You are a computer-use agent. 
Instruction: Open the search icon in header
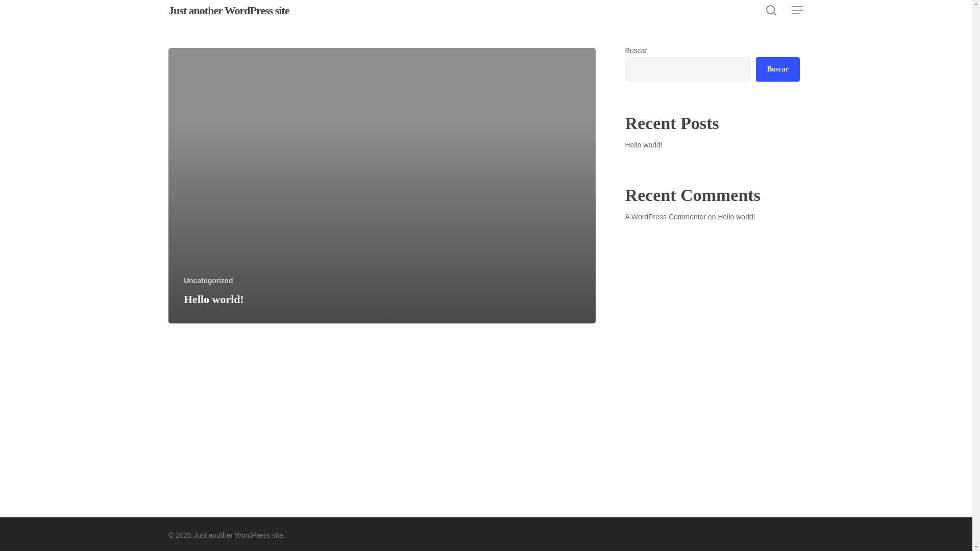click(771, 10)
